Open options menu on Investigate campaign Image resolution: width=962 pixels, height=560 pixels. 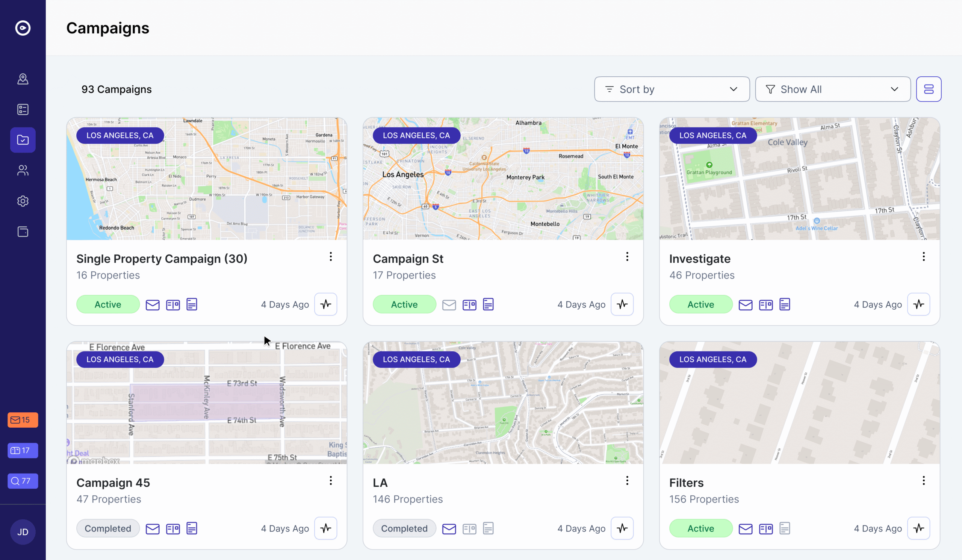[923, 257]
